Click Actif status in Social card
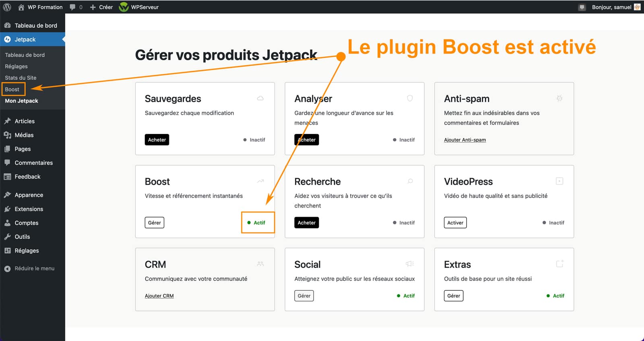 click(x=406, y=296)
